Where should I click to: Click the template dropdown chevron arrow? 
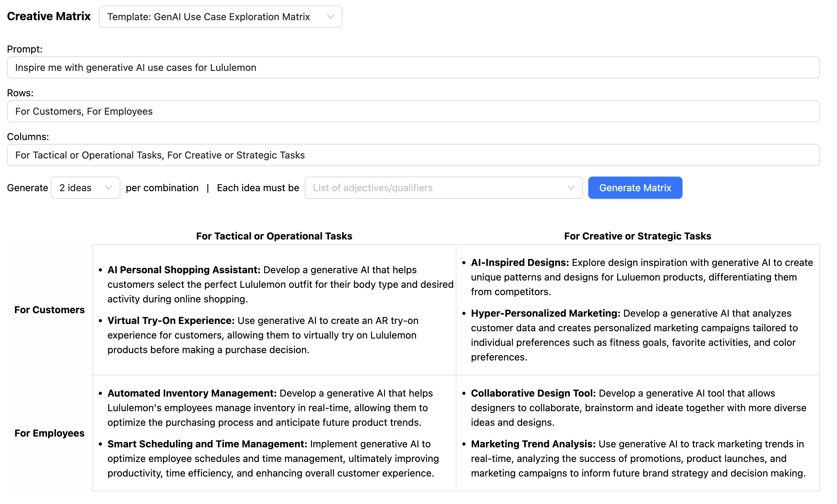click(330, 17)
